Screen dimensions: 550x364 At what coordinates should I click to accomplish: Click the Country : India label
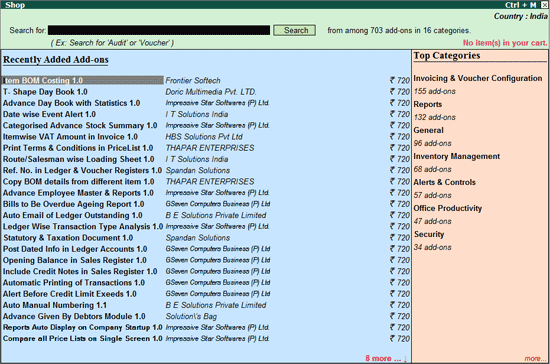(521, 16)
